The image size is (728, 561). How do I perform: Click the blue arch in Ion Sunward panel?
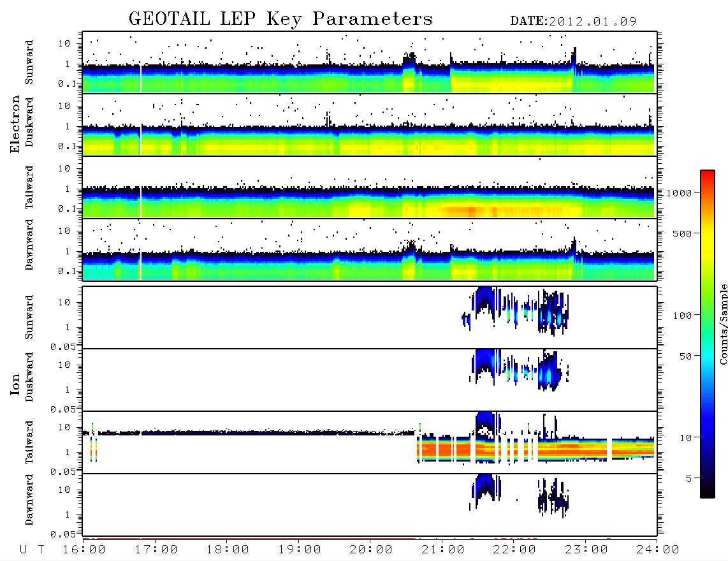[484, 300]
